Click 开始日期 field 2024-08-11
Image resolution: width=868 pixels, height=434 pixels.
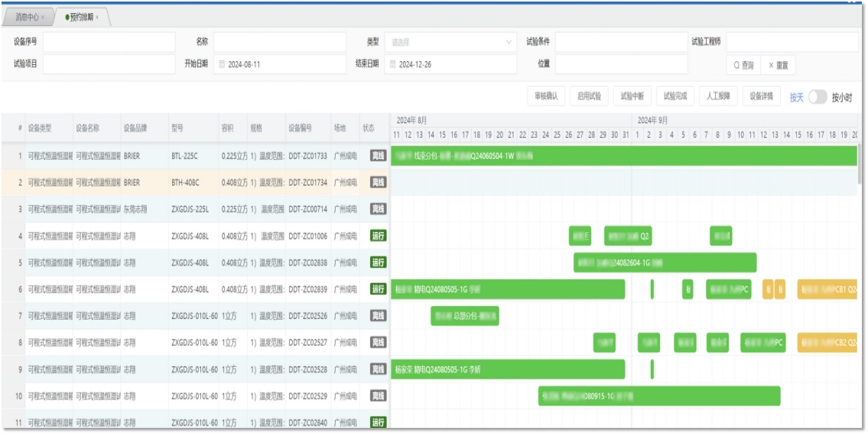(280, 64)
